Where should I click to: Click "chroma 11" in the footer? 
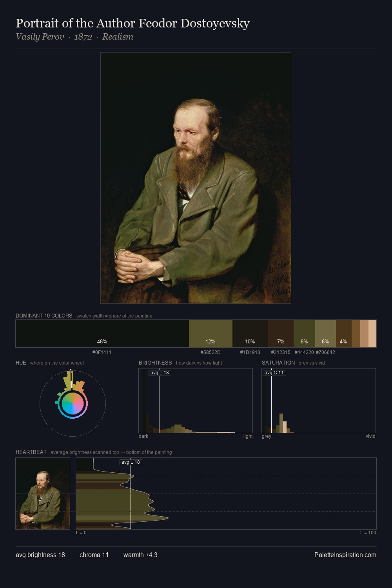pyautogui.click(x=94, y=555)
